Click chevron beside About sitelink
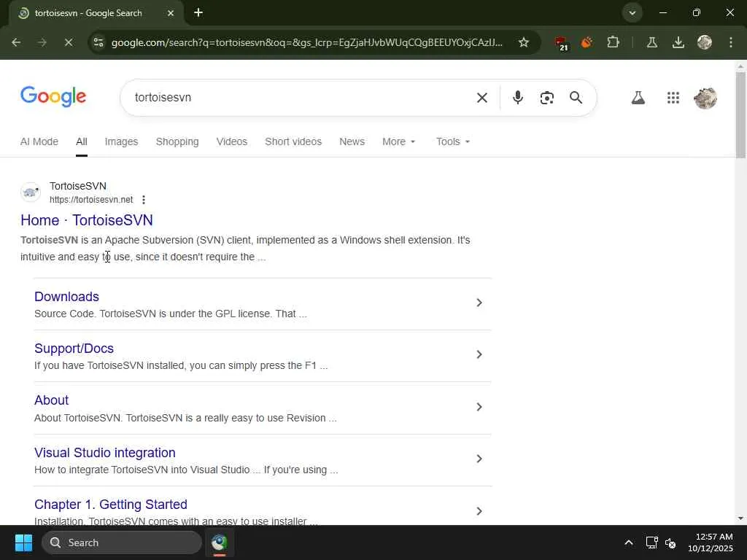 479,407
